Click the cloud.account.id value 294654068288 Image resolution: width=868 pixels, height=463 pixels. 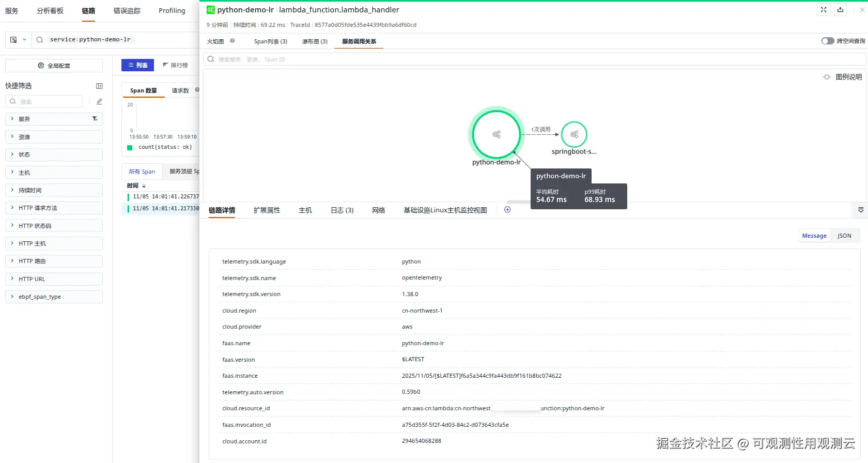click(x=422, y=441)
